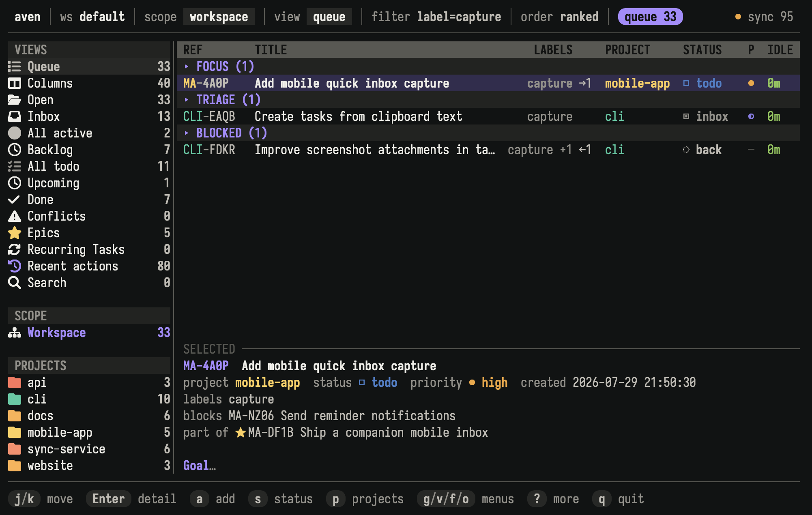Expand the Goal… section in details

200,466
